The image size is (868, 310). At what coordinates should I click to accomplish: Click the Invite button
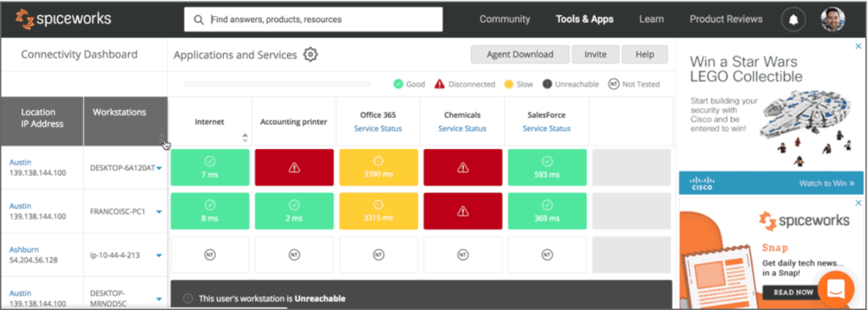tap(595, 54)
